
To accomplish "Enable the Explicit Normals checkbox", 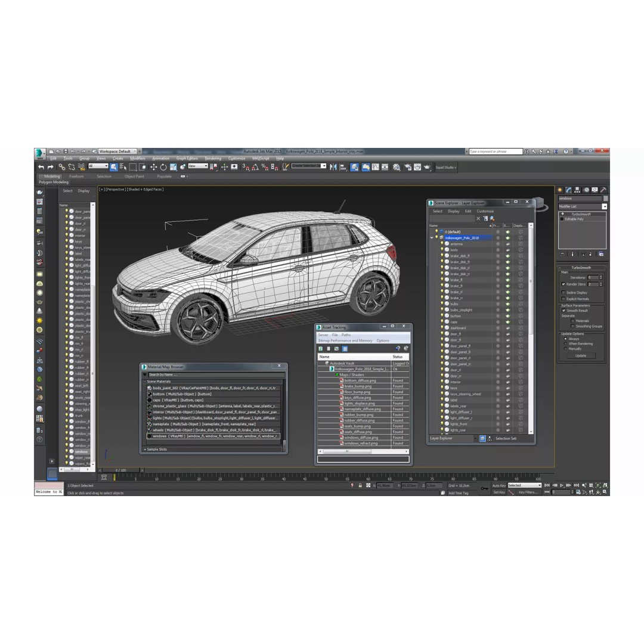I will [563, 299].
